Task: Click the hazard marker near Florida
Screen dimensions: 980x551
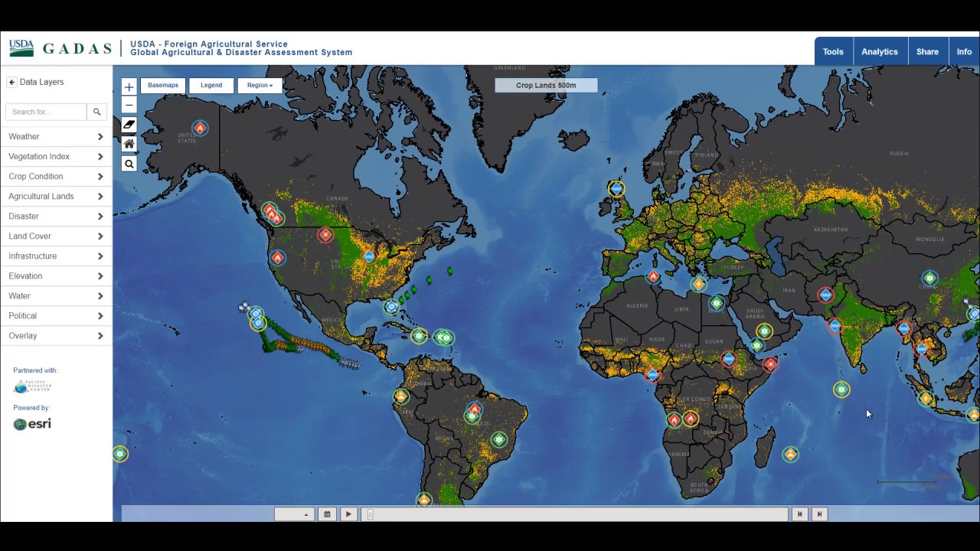Action: (x=392, y=307)
